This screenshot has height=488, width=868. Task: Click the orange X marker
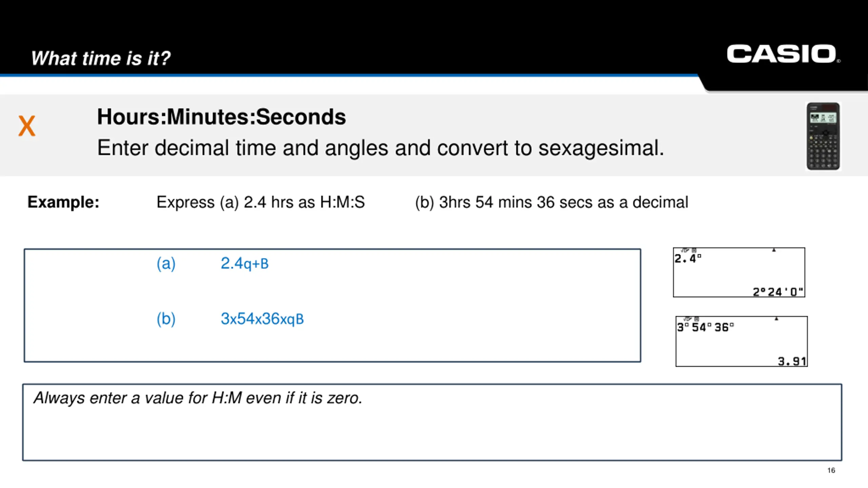[x=27, y=126]
